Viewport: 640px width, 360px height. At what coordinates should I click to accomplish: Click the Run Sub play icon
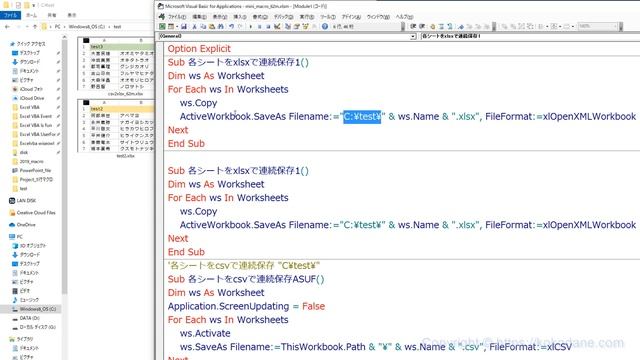251,27
